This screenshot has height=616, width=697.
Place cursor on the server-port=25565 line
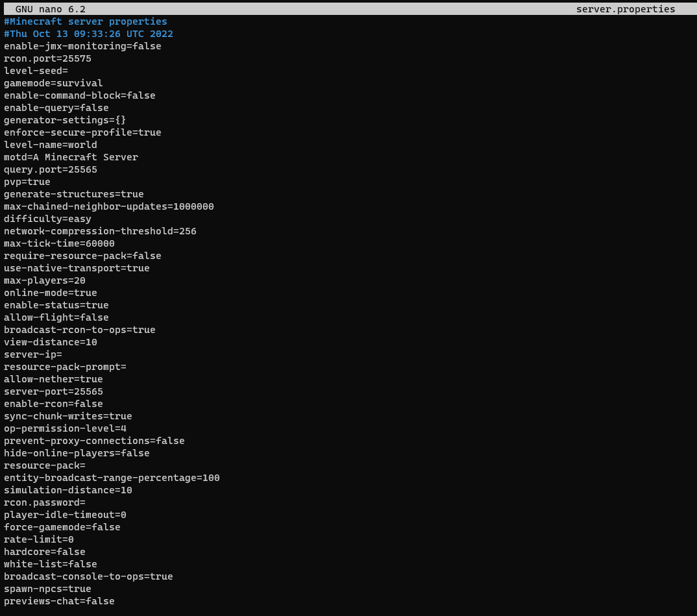pos(53,391)
